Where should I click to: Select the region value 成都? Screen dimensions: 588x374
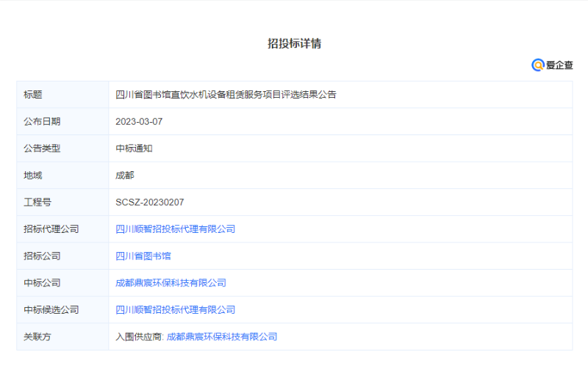(125, 176)
